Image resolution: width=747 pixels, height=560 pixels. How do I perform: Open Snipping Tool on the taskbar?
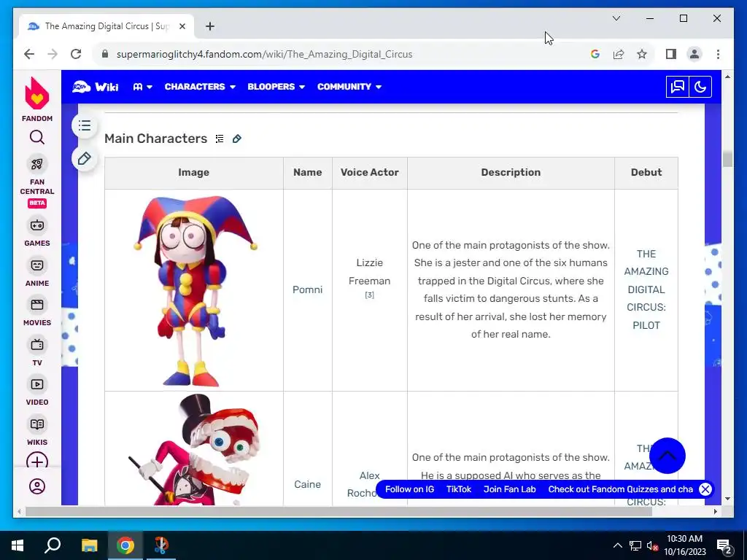click(x=161, y=545)
